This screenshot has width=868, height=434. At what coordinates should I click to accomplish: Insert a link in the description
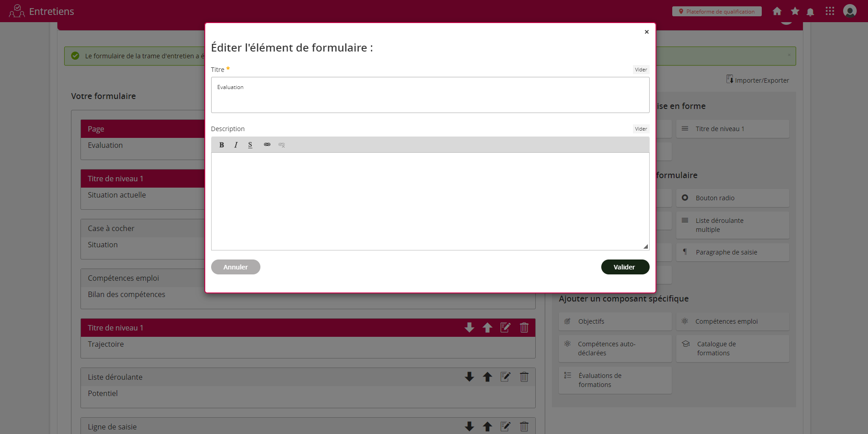tap(267, 145)
